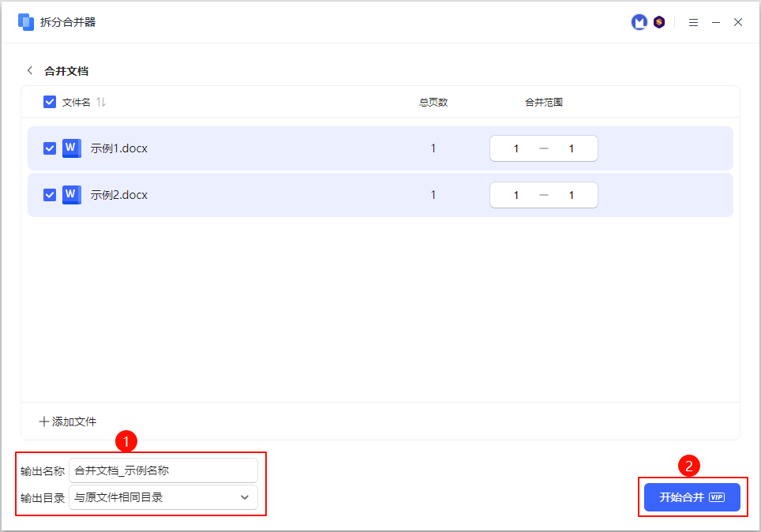Click the blue round user avatar icon
Screen dimensions: 761x532
(639, 23)
